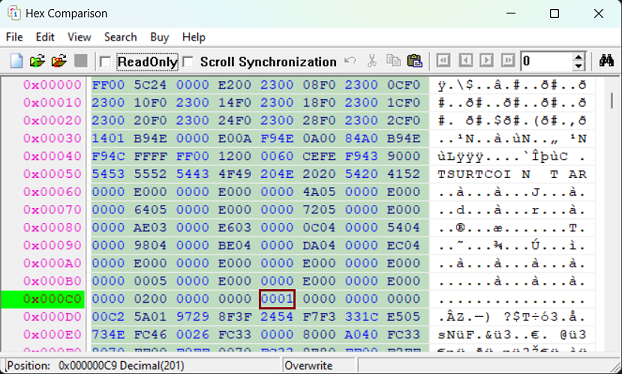Screen dimensions: 622x374
Task: Click hex cell 24F0
Action: tap(234, 121)
